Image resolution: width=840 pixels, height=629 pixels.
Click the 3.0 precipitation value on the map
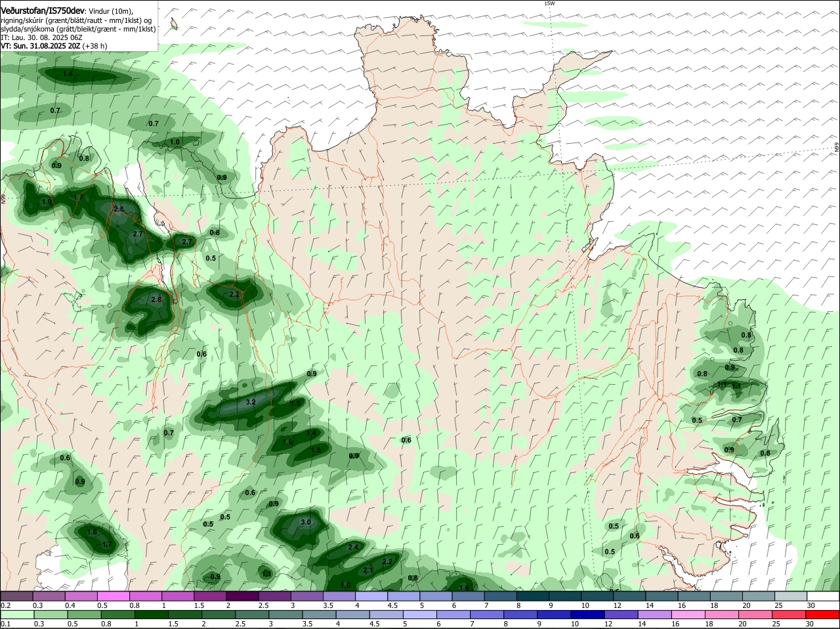[x=305, y=522]
